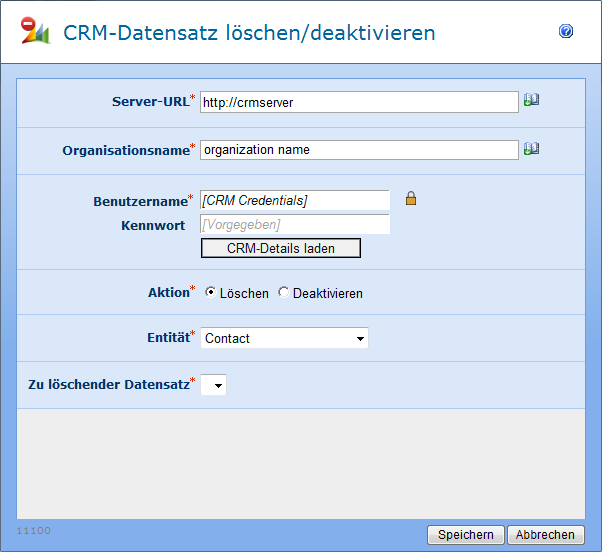Viewport: 602px width, 552px height.
Task: Click the Speichern button
Action: click(466, 535)
